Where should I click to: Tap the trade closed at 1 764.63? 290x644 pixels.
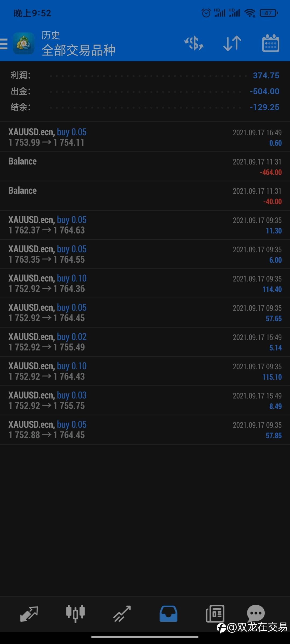[x=145, y=225]
